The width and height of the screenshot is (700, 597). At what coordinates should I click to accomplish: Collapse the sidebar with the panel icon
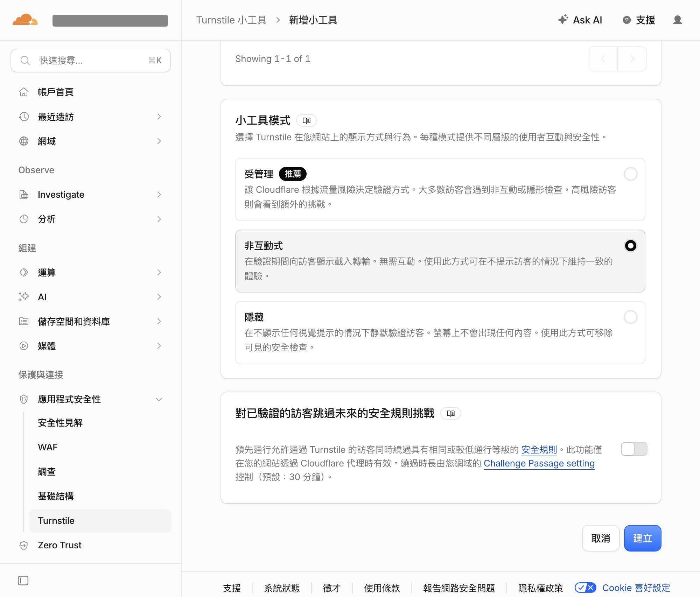pos(23,581)
